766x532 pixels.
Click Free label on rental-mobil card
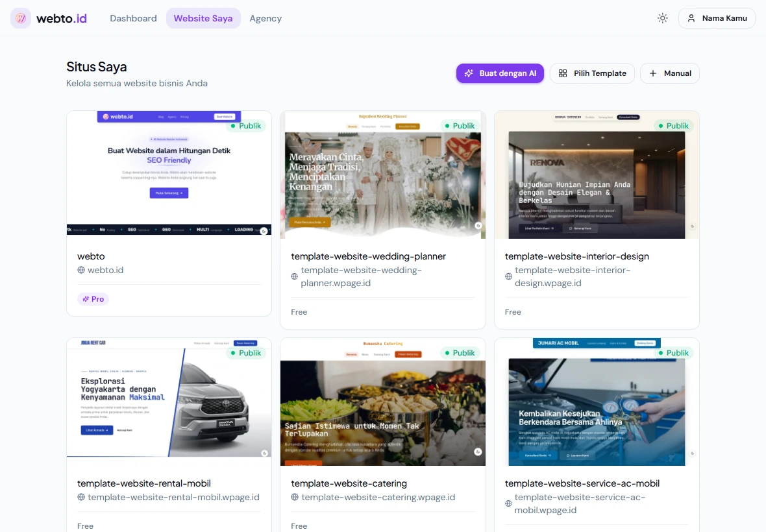[85, 526]
